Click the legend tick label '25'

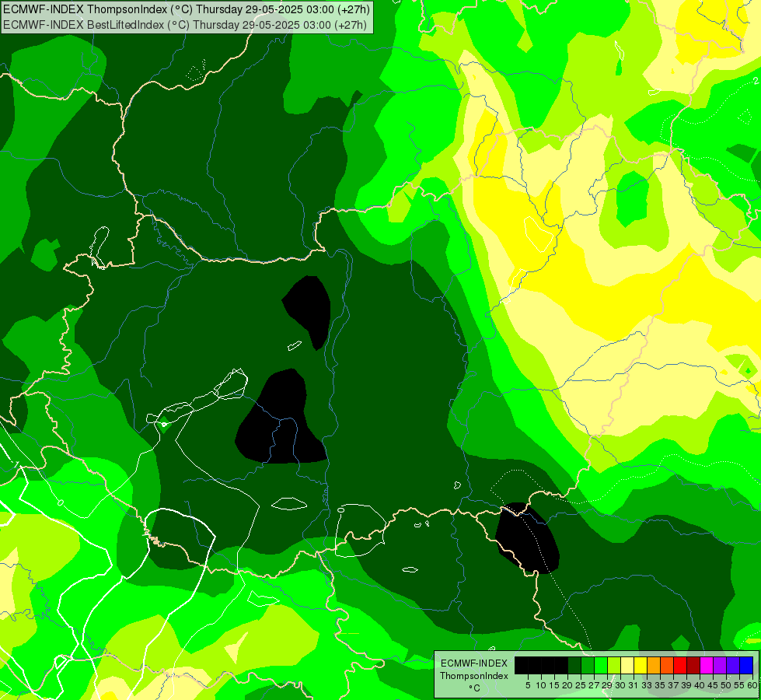(x=581, y=685)
